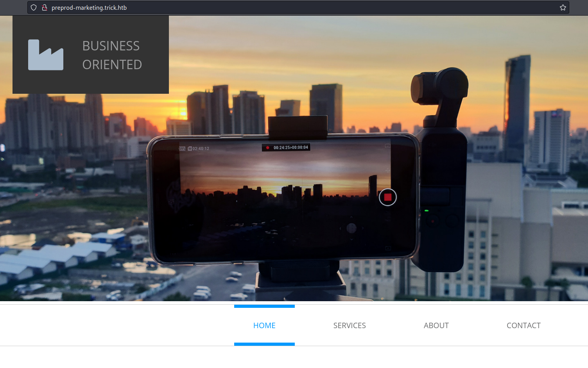Screen dimensions: 588x368
Task: Open the CONTACT page
Action: pyautogui.click(x=523, y=325)
